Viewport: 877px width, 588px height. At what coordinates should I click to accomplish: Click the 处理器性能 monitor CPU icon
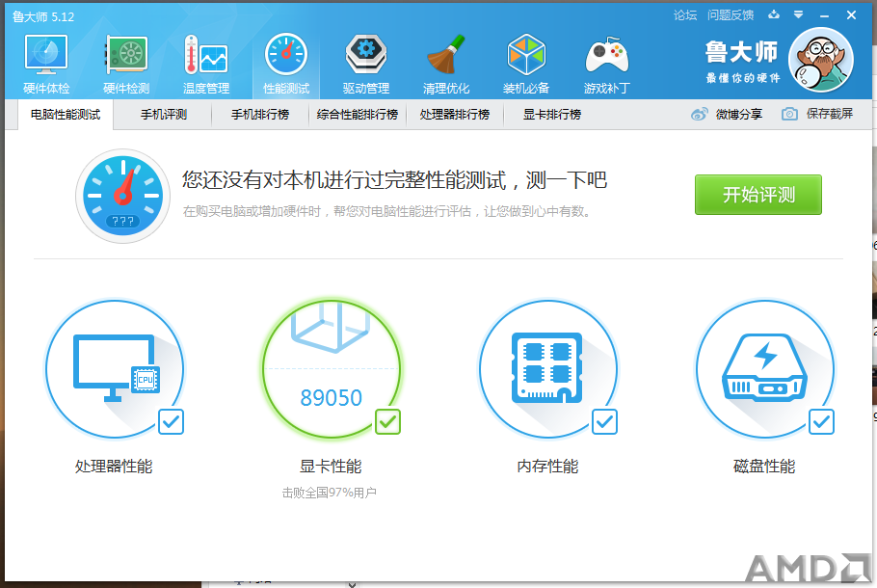pos(116,369)
